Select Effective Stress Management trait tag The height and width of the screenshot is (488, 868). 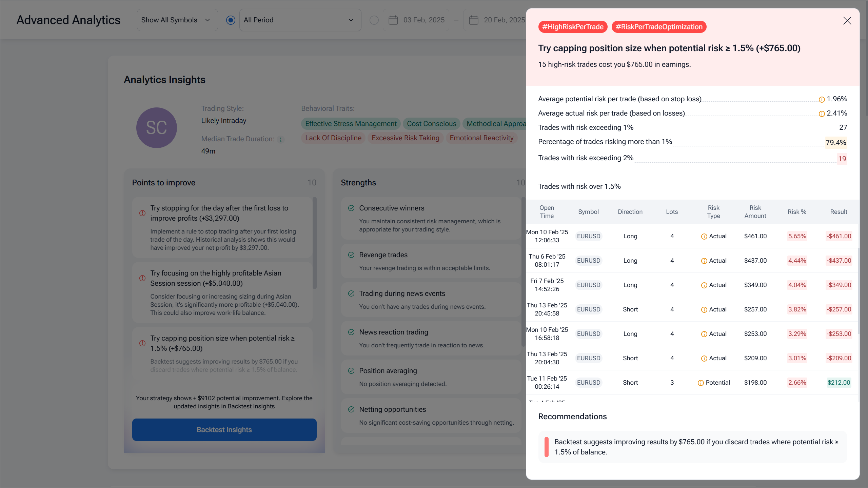click(351, 124)
